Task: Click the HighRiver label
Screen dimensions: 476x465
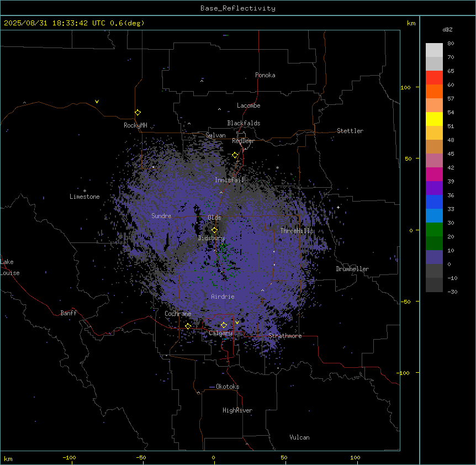Action: [x=237, y=410]
